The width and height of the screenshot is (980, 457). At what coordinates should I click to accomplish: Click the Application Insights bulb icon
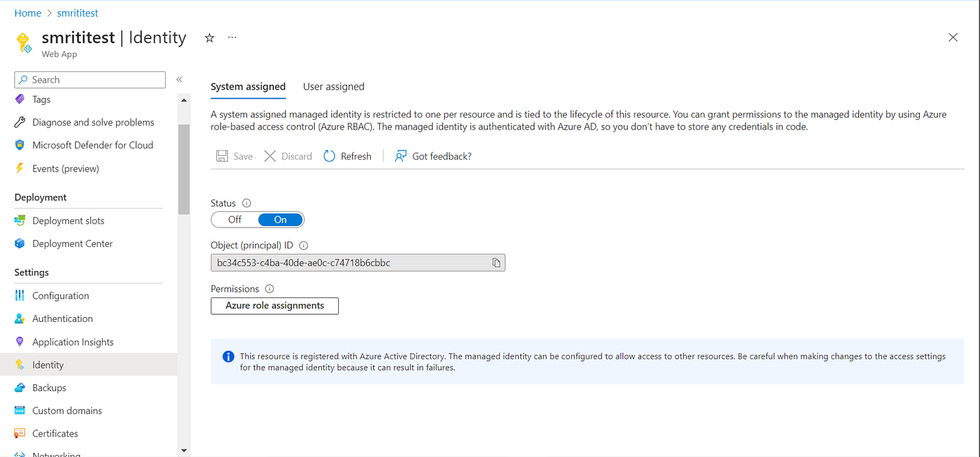(x=20, y=342)
